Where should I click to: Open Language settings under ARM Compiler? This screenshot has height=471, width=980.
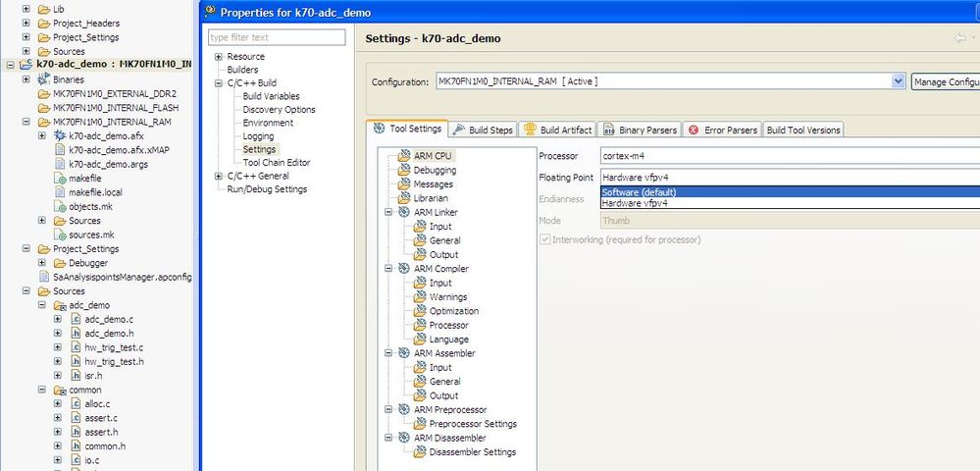point(448,339)
